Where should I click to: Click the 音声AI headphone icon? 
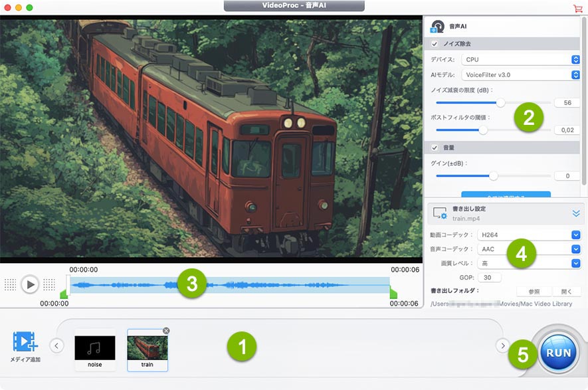click(437, 27)
